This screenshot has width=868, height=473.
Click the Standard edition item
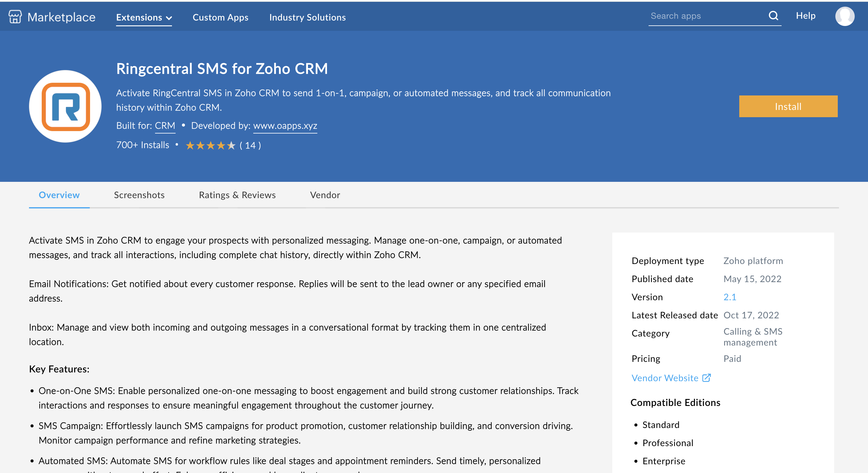(x=661, y=425)
